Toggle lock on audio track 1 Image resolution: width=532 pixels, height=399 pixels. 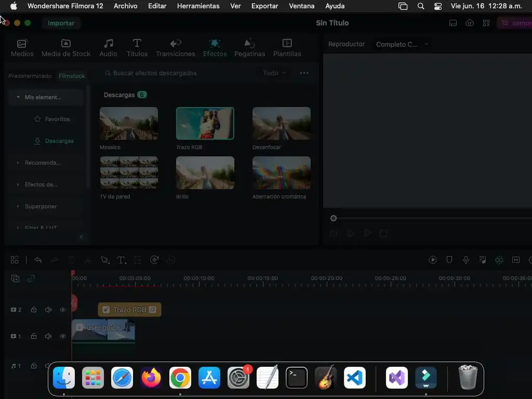click(34, 366)
